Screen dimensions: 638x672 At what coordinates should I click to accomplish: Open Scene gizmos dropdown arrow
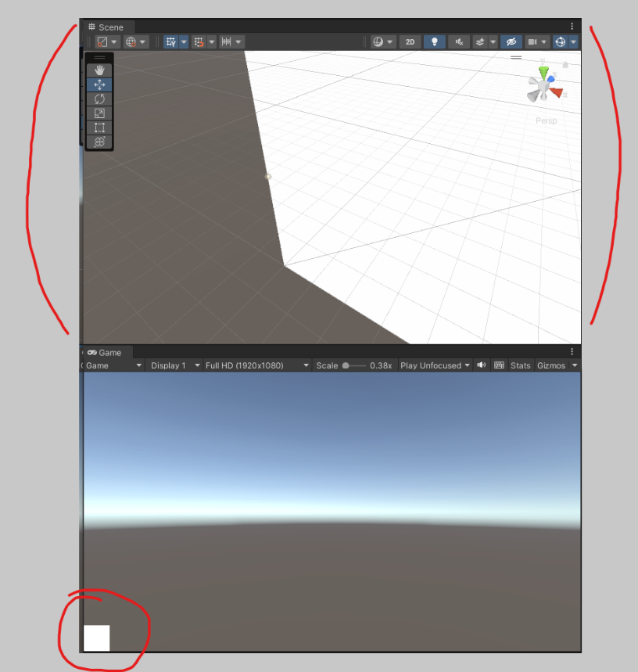pyautogui.click(x=573, y=42)
